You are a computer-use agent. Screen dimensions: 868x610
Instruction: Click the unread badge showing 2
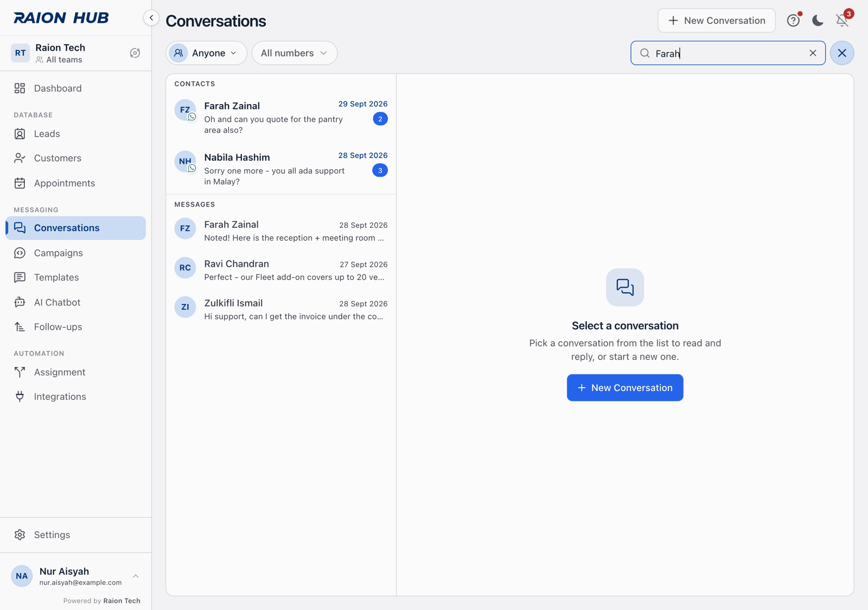click(380, 119)
